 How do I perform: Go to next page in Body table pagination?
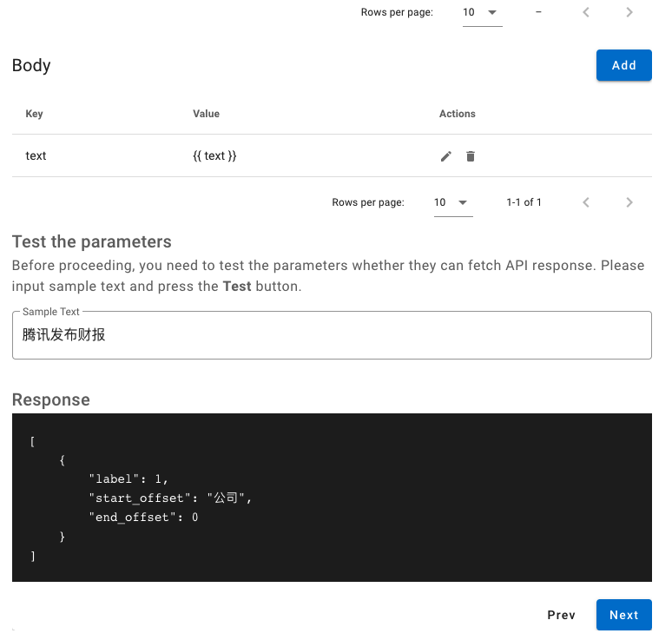629,202
